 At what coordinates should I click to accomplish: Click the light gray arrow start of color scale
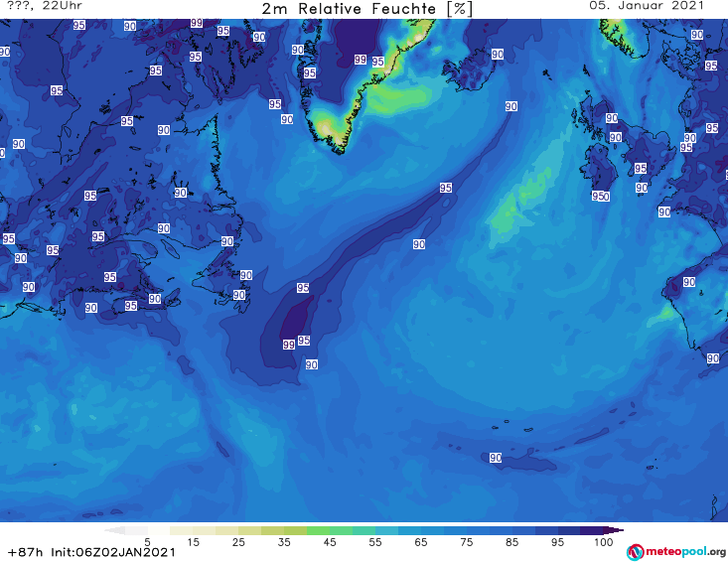(114, 530)
